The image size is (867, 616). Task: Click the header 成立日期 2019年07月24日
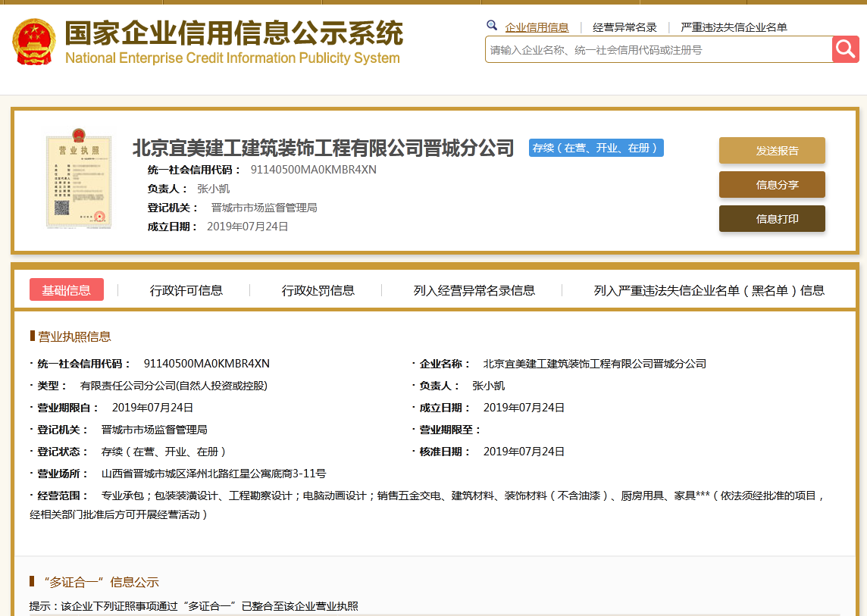[x=248, y=226]
